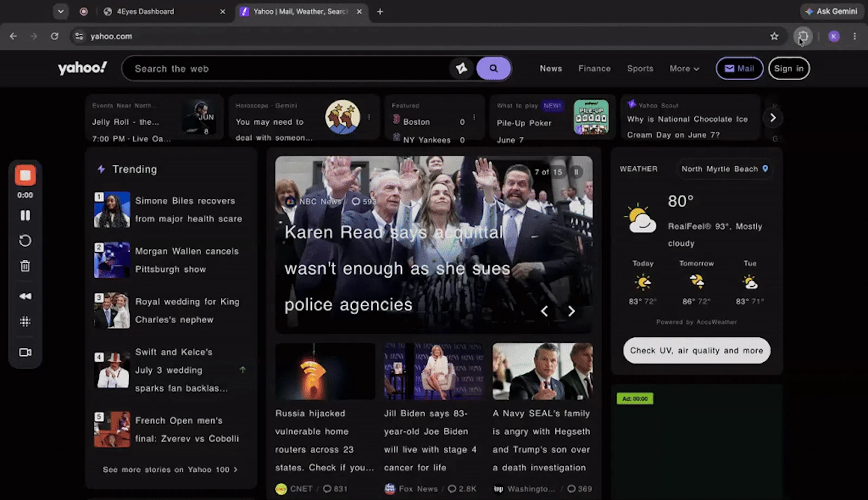868x500 pixels.
Task: Toggle the camera icon in the recorder sidebar
Action: click(x=25, y=352)
